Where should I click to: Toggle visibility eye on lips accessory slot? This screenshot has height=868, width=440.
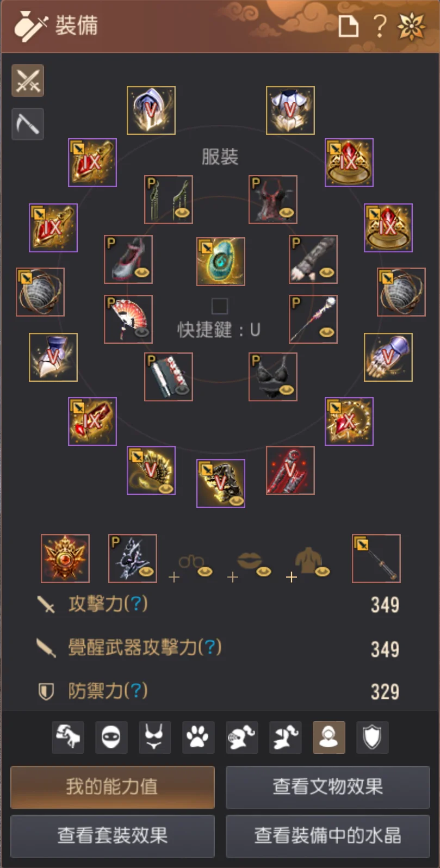264,571
